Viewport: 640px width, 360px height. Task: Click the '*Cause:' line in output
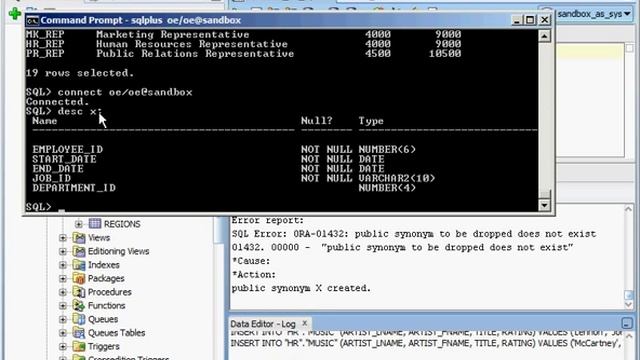coord(251,261)
